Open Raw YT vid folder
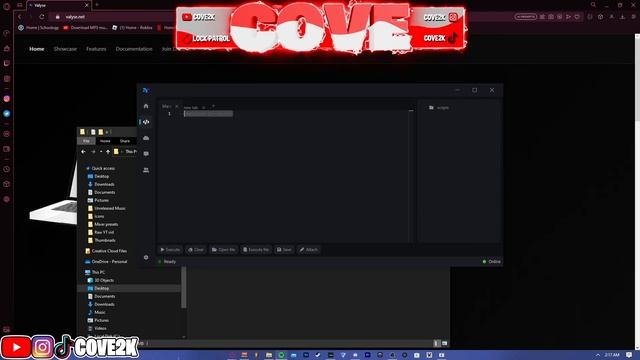 (101, 232)
